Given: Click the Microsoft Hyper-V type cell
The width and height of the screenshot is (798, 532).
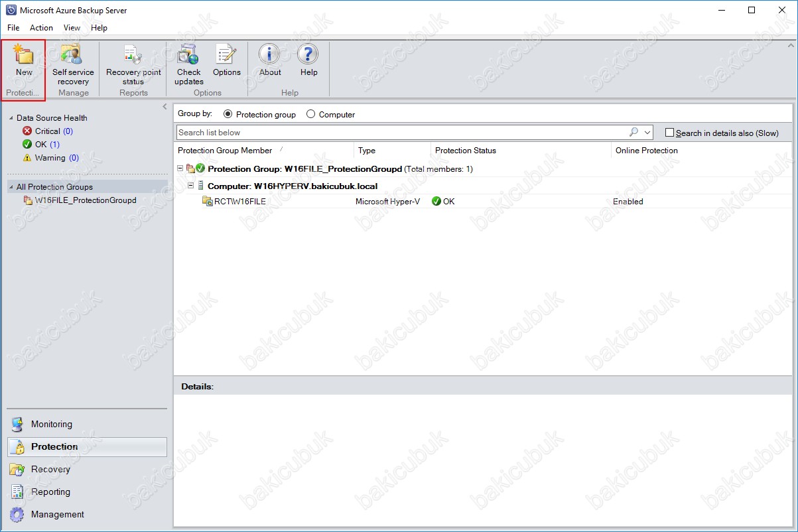Looking at the screenshot, I should (387, 202).
